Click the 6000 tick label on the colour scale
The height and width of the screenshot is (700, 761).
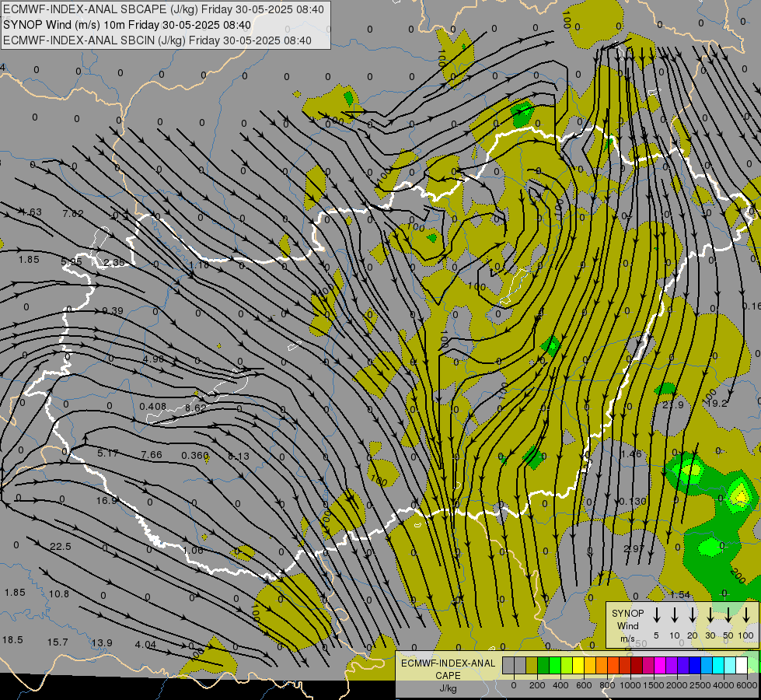point(747,685)
